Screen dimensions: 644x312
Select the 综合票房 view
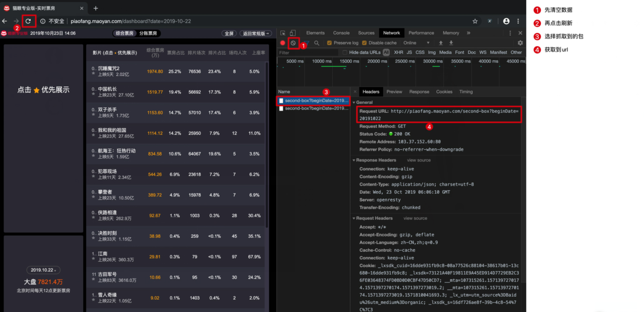[125, 33]
